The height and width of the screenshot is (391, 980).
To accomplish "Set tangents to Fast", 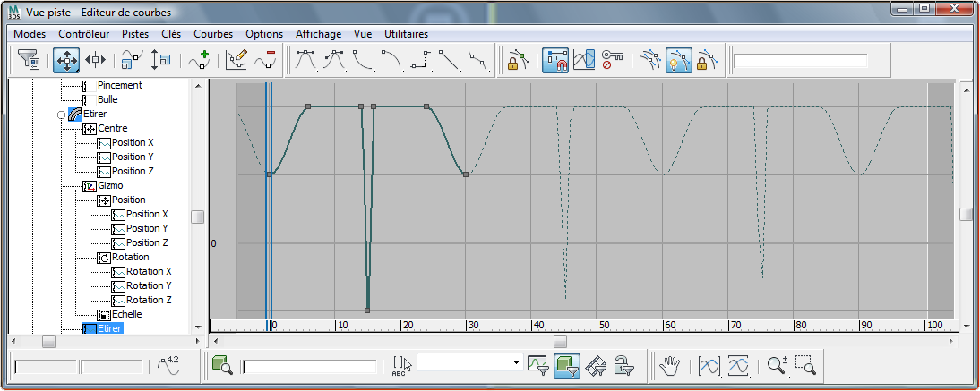I will 364,60.
